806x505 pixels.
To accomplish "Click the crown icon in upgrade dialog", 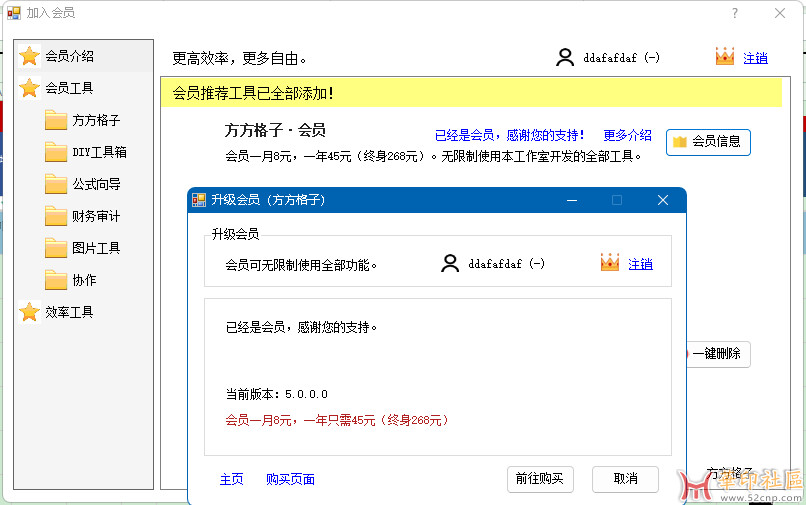I will tap(610, 263).
